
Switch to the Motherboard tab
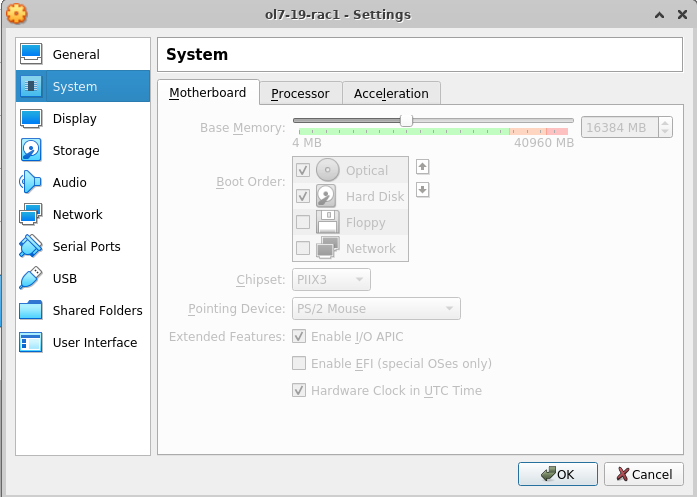[208, 92]
